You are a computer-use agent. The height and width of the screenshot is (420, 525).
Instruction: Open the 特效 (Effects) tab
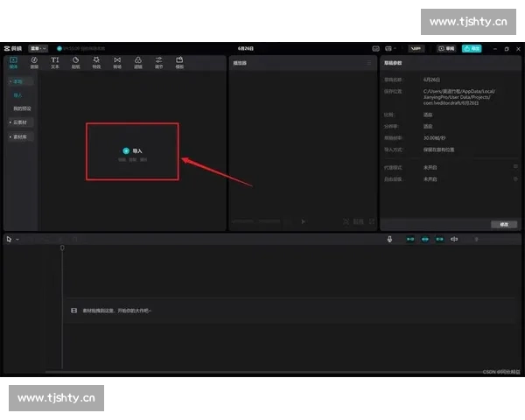96,63
